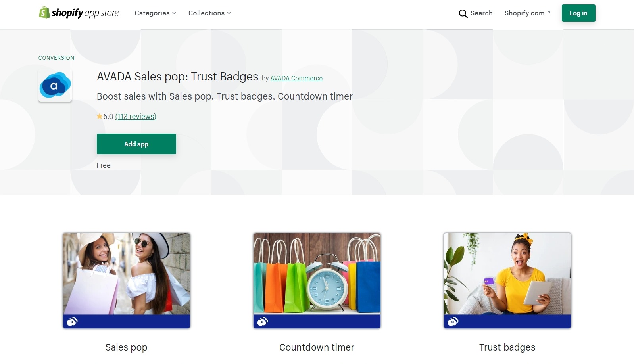634x364 pixels.
Task: Open the Shopify.com external link arrow
Action: coord(549,12)
